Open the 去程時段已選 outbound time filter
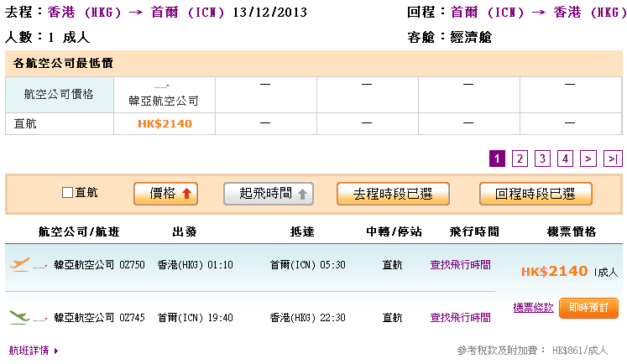 tap(393, 194)
